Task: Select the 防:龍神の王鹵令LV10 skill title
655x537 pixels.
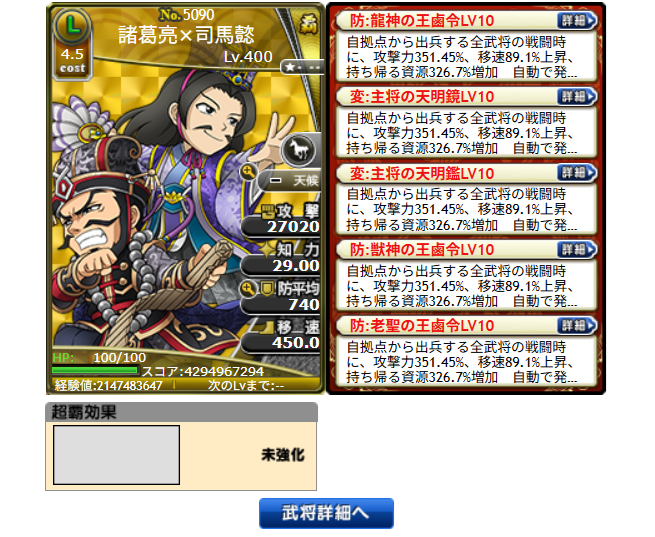Action: coord(422,20)
